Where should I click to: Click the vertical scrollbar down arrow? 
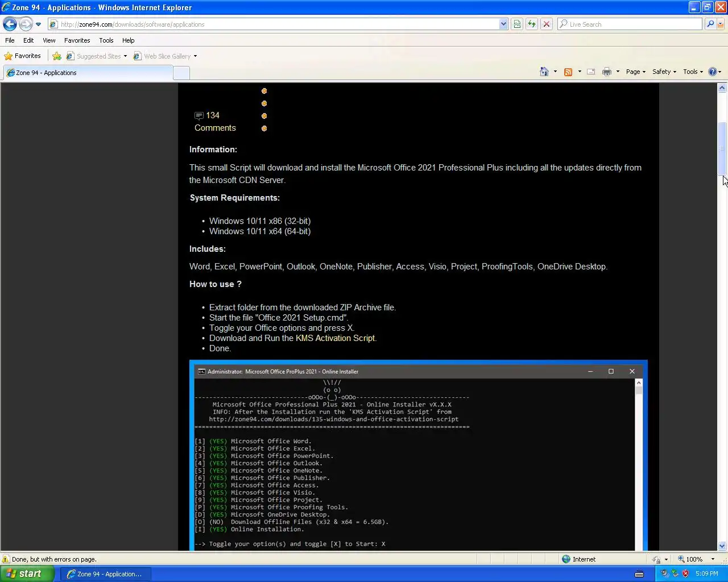click(x=722, y=546)
